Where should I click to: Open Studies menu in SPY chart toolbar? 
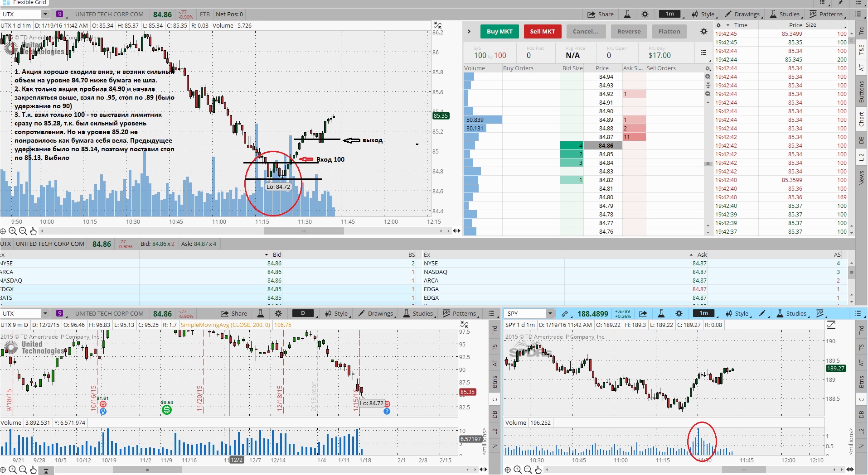(x=792, y=314)
